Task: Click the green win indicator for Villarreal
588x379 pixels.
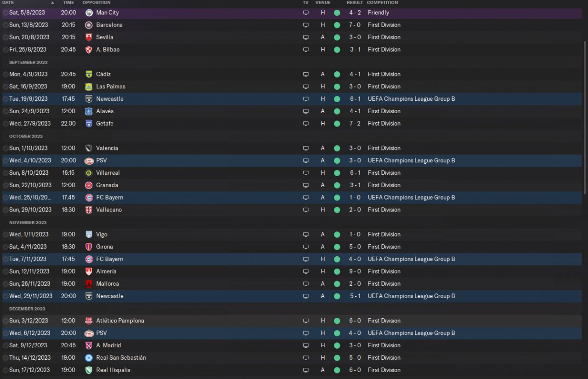Action: click(337, 173)
